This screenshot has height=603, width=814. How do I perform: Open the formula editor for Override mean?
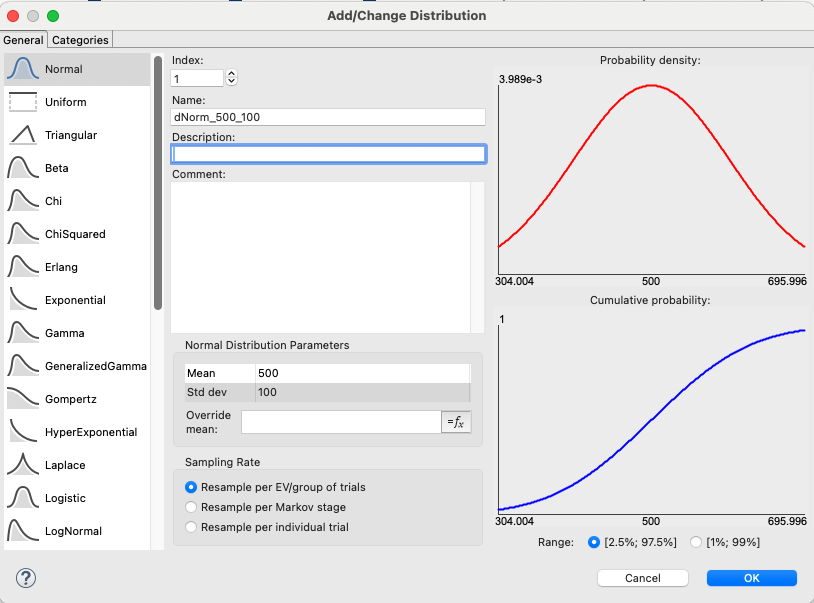tap(455, 422)
